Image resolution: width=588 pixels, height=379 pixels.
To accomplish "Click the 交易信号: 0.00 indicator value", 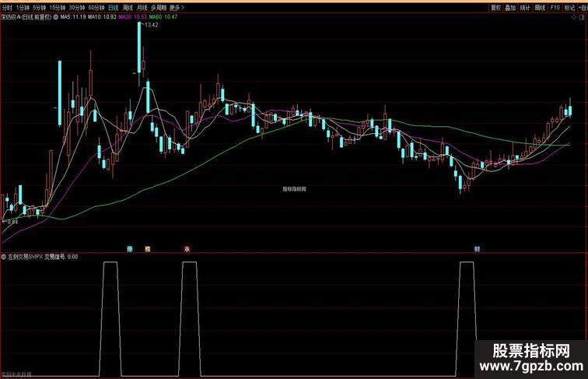I will point(61,257).
